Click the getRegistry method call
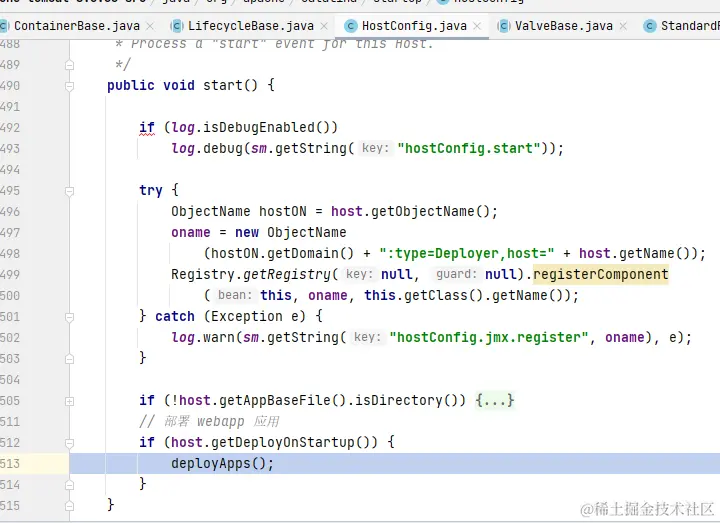The image size is (720, 523). [x=287, y=274]
